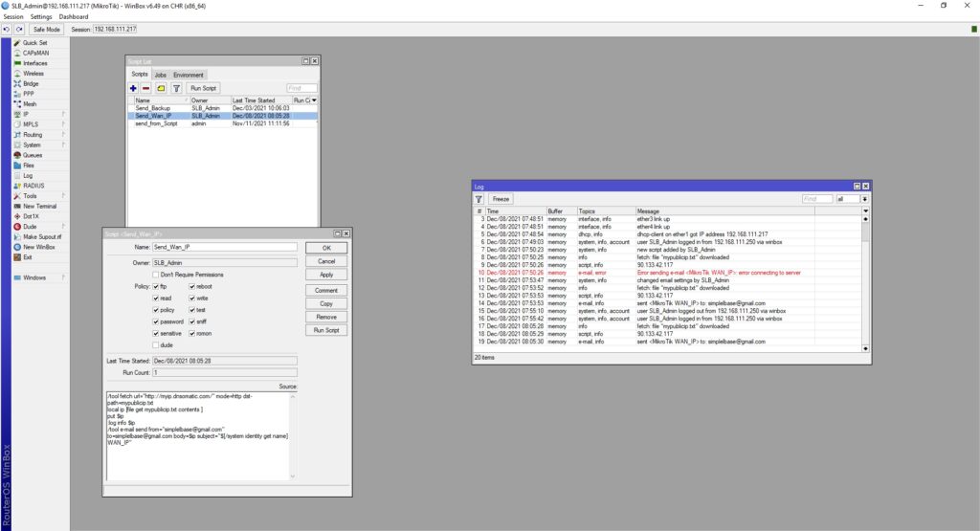The image size is (980, 531).
Task: Click Cancel in script dialog
Action: coord(326,261)
